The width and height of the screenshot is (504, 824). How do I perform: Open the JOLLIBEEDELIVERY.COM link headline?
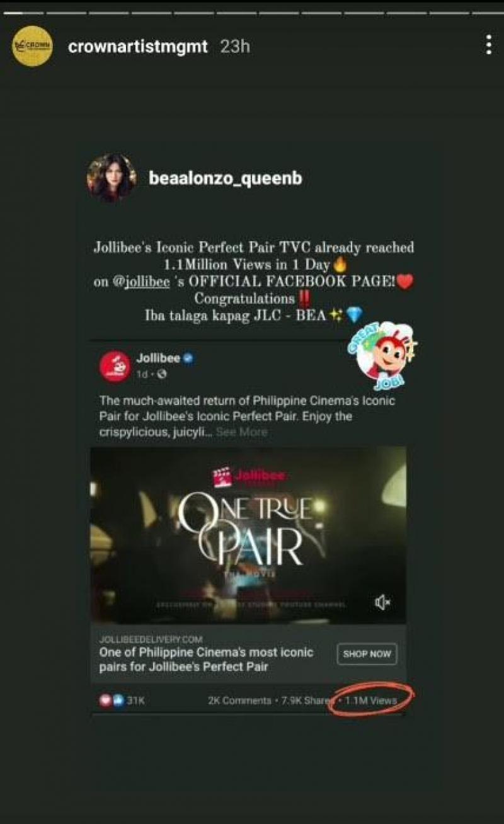[x=206, y=660]
